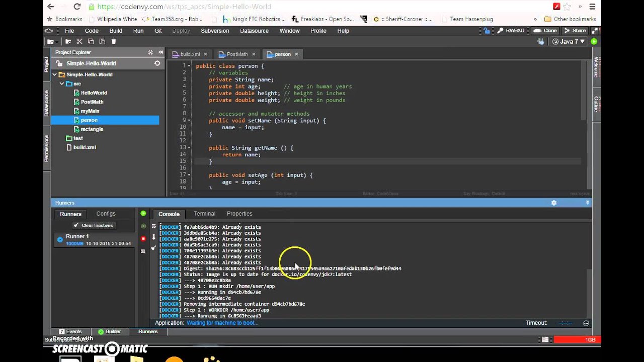The width and height of the screenshot is (644, 362).
Task: Fold getName method at line 13
Action: point(189,148)
